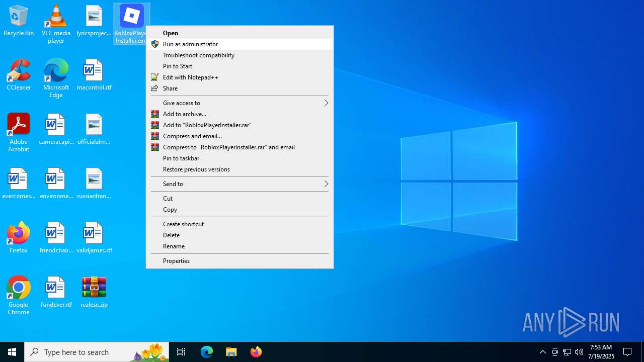
Task: Choose Open from the context menu
Action: click(x=239, y=33)
